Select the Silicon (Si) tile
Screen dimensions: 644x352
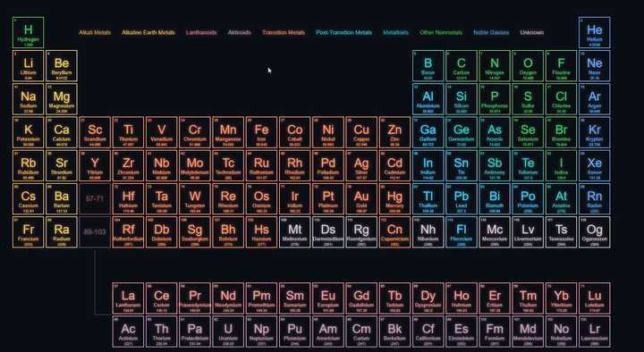pos(462,99)
